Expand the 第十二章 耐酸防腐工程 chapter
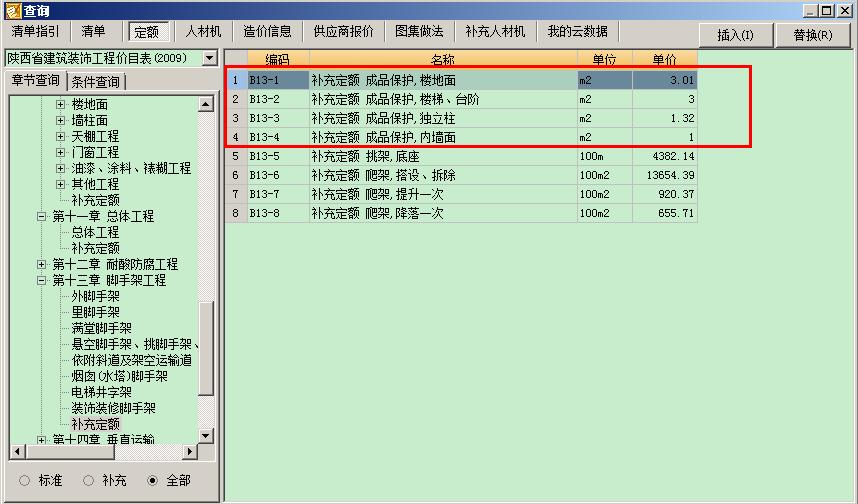Image resolution: width=858 pixels, height=504 pixels. pyautogui.click(x=41, y=264)
